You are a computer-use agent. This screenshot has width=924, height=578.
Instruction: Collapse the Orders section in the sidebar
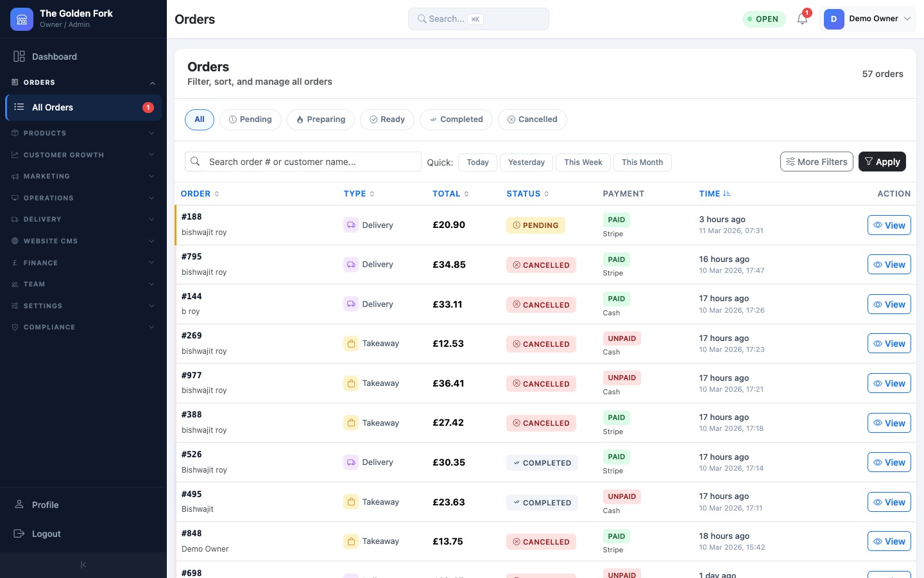pos(83,82)
